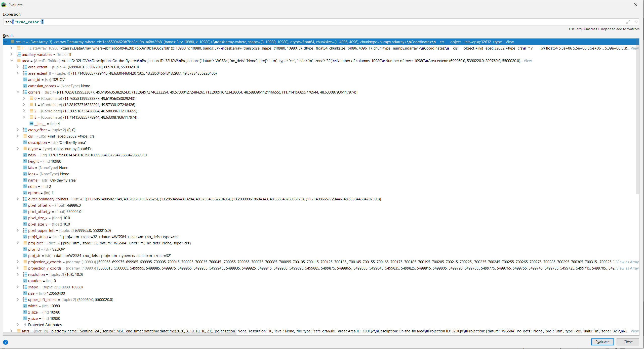
Task: Open View as Array for projection_x_coords
Action: (x=627, y=262)
